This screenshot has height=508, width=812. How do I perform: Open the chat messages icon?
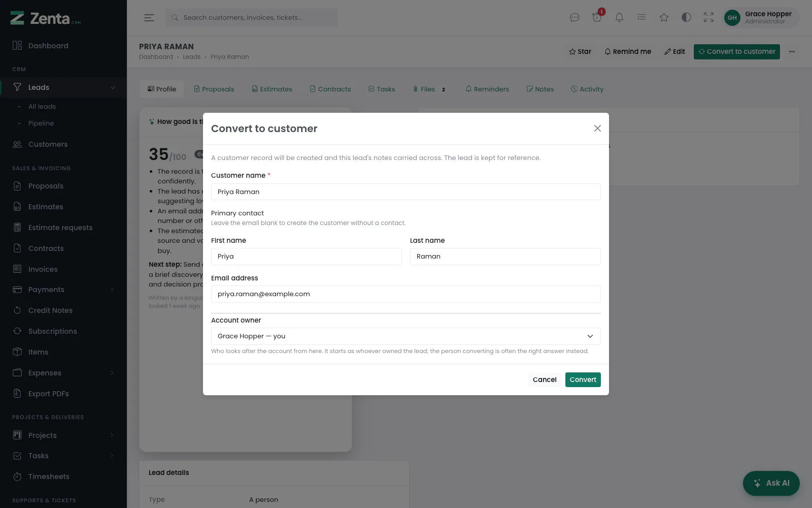click(x=574, y=18)
